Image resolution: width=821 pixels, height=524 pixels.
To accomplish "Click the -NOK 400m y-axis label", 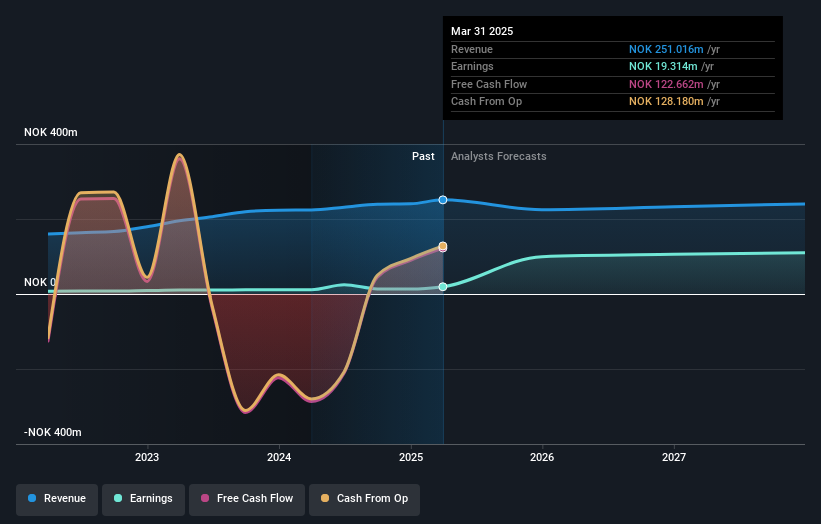I will pyautogui.click(x=53, y=432).
